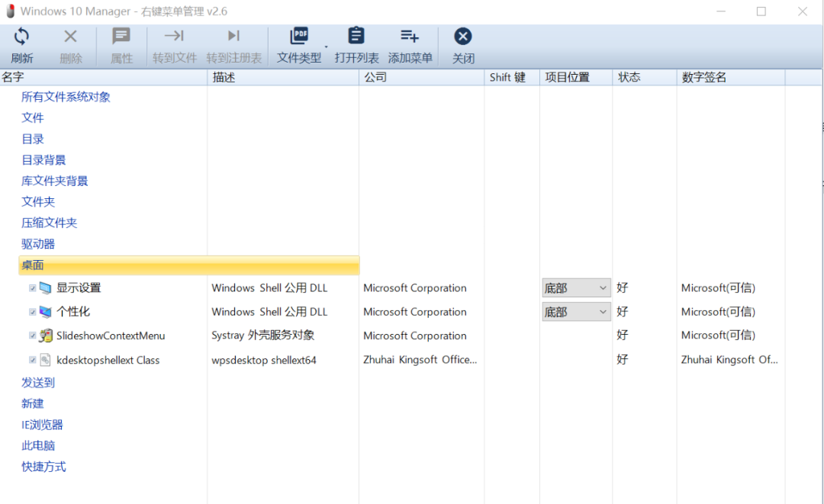The height and width of the screenshot is (504, 824).
Task: Expand the 所有文件系统对象 category
Action: click(x=66, y=97)
